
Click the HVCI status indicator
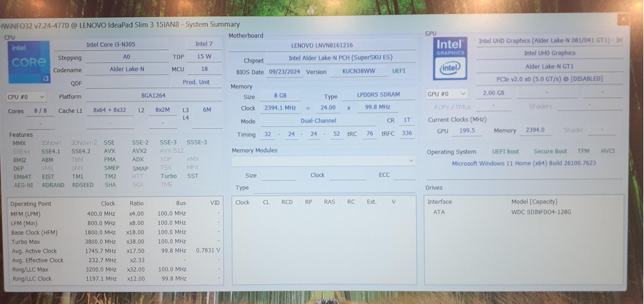tap(607, 151)
